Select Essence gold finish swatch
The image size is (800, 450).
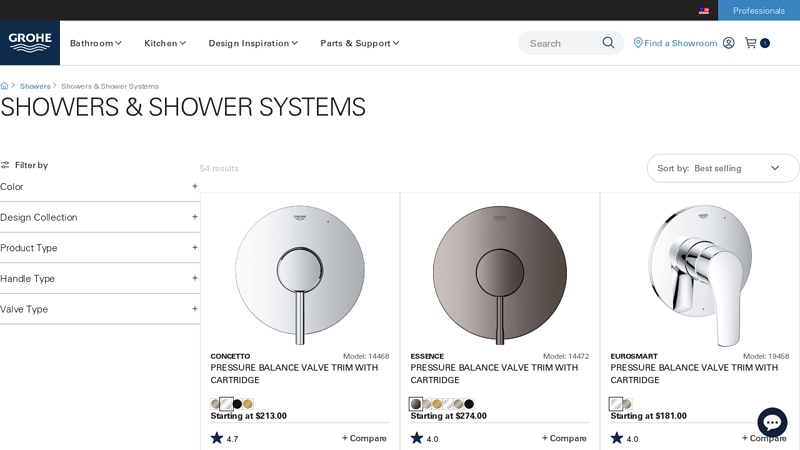tap(437, 404)
